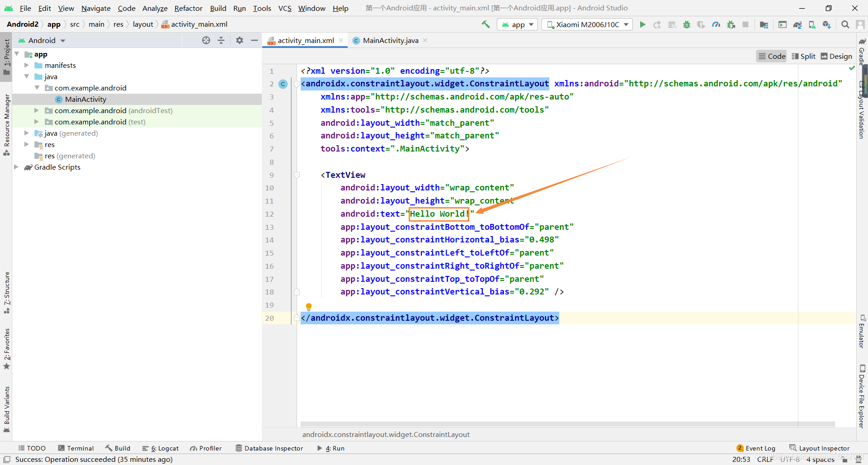Switch editor to Design view
868x465 pixels.
pyautogui.click(x=836, y=56)
